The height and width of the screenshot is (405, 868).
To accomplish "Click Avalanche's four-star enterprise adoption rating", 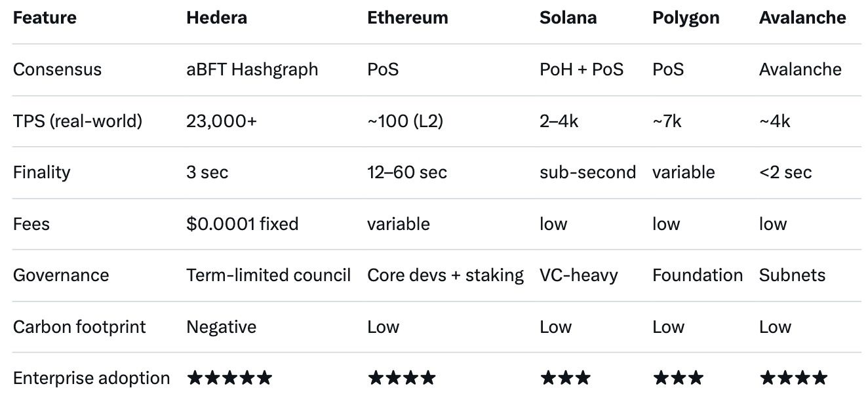I will click(x=793, y=378).
